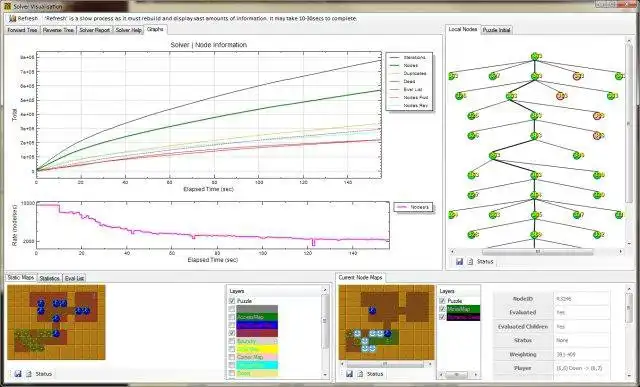The image size is (640, 387).
Task: Switch to the Statistics tab
Action: tap(49, 278)
